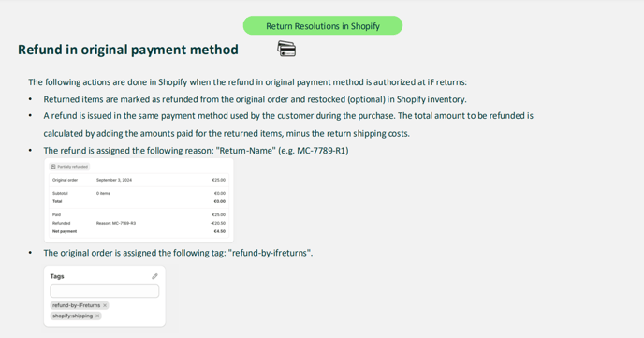The width and height of the screenshot is (644, 338).
Task: Click the receipt icon in Partially refunded badge
Action: (53, 167)
